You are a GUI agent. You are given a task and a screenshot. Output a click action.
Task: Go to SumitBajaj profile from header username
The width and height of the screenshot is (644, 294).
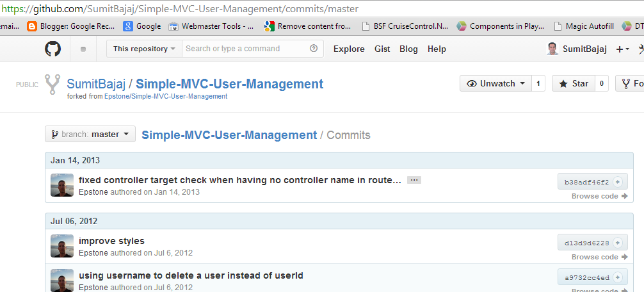[x=584, y=49]
